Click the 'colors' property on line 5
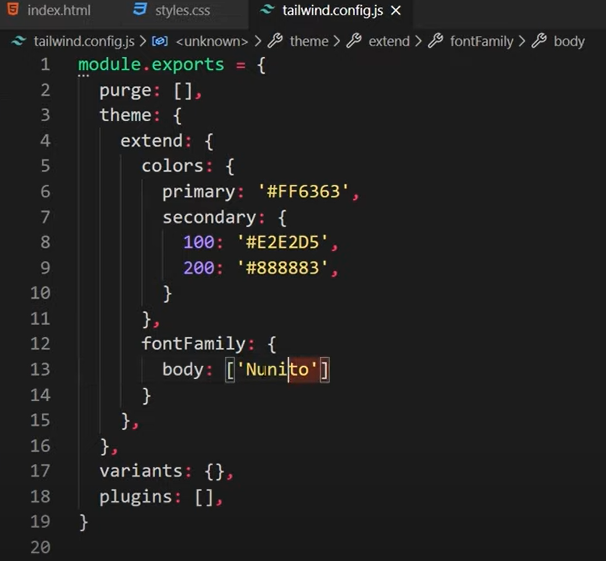Screen dimensions: 606x561 [172, 166]
